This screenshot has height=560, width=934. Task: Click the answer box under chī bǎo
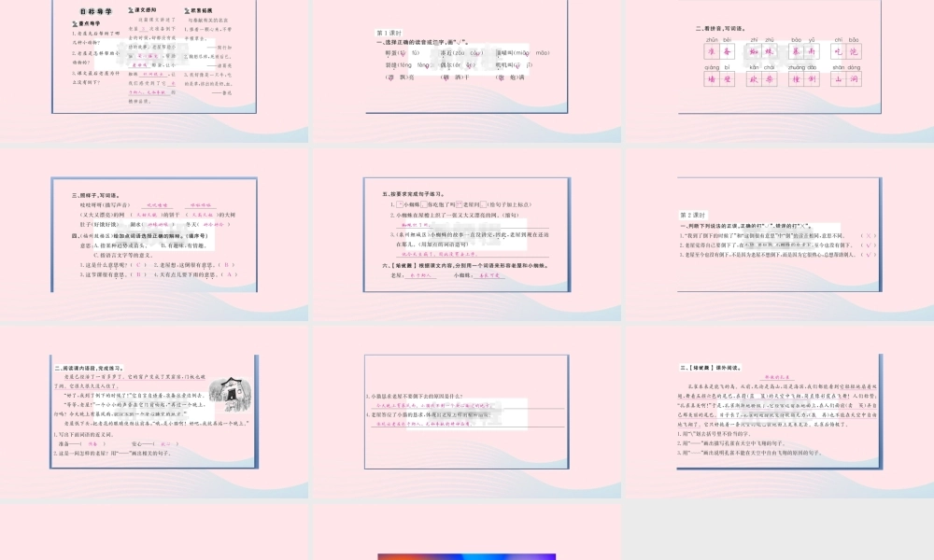coord(846,51)
